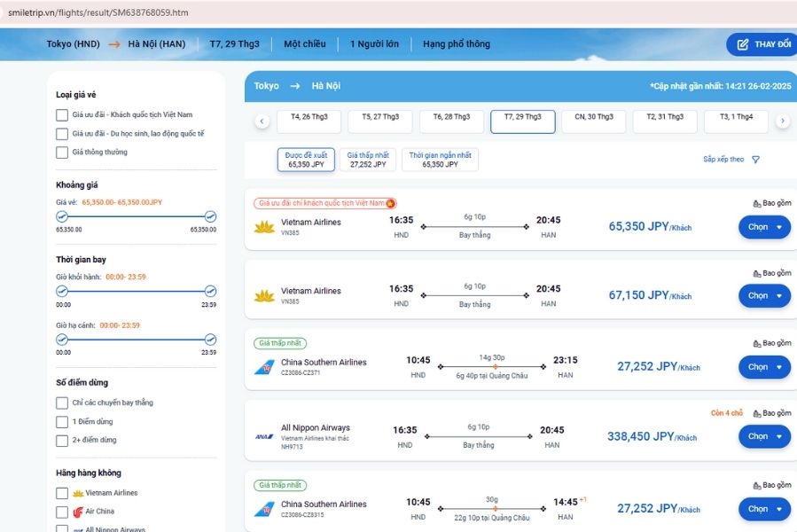
Task: Click the left handle of Giá vé price slider
Action: pyautogui.click(x=62, y=216)
